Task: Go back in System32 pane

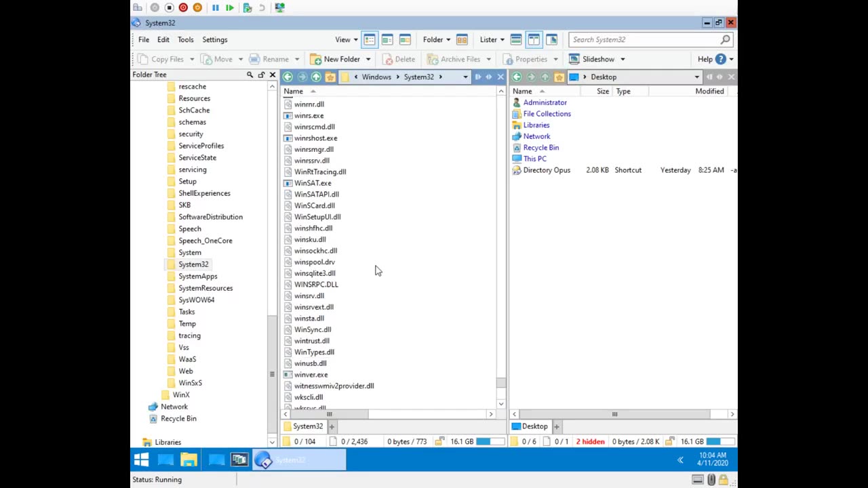Action: pos(288,77)
